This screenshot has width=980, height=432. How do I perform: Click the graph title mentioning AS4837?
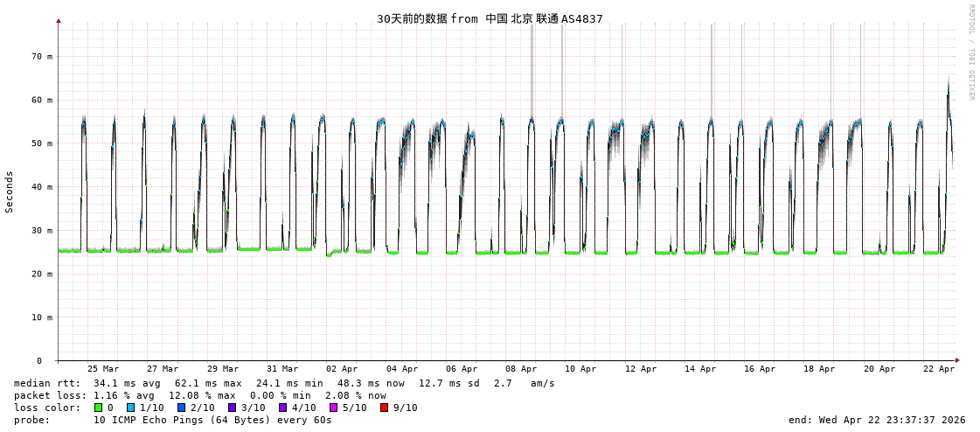pyautogui.click(x=490, y=18)
